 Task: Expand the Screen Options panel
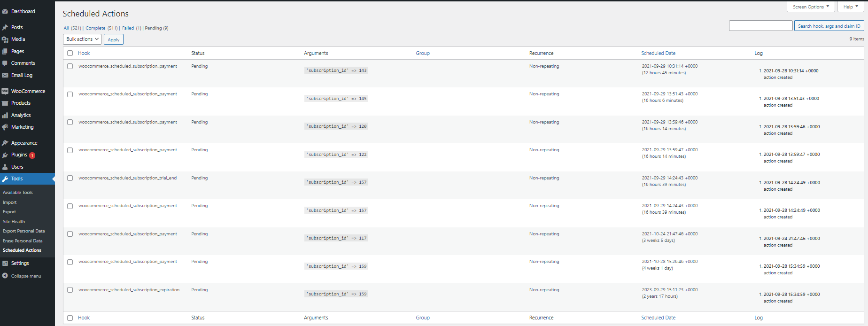point(811,7)
